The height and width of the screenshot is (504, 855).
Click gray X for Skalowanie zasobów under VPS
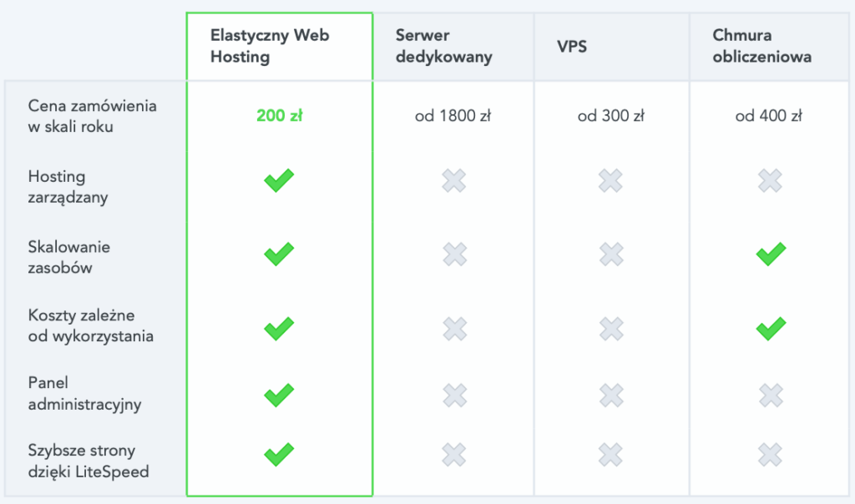610,254
